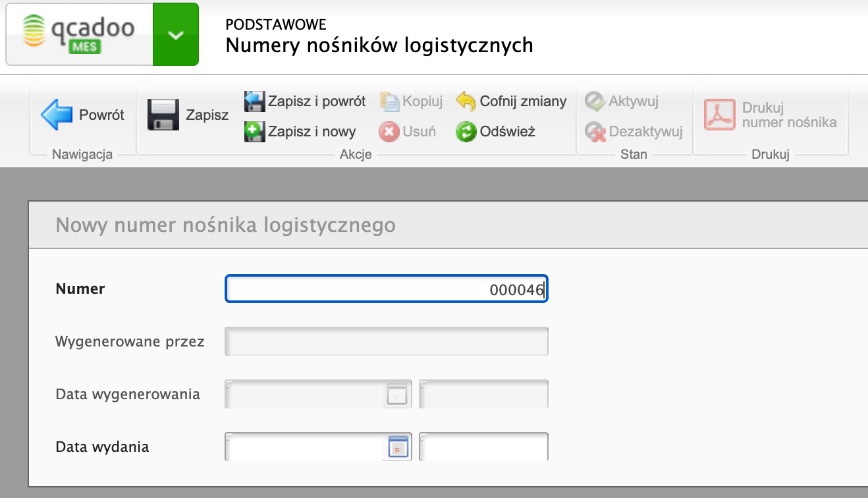This screenshot has width=868, height=498.
Task: Click the Drukuj numer nośnika PDF icon
Action: coord(720,115)
